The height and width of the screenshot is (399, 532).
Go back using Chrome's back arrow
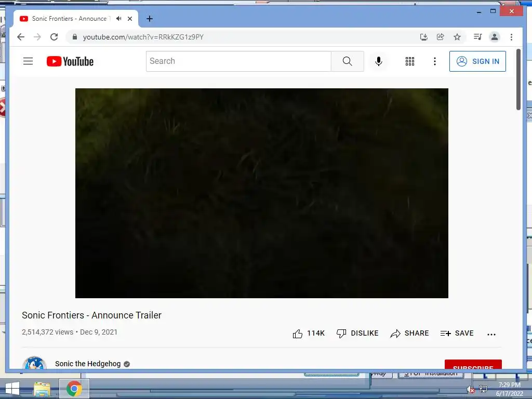[21, 37]
